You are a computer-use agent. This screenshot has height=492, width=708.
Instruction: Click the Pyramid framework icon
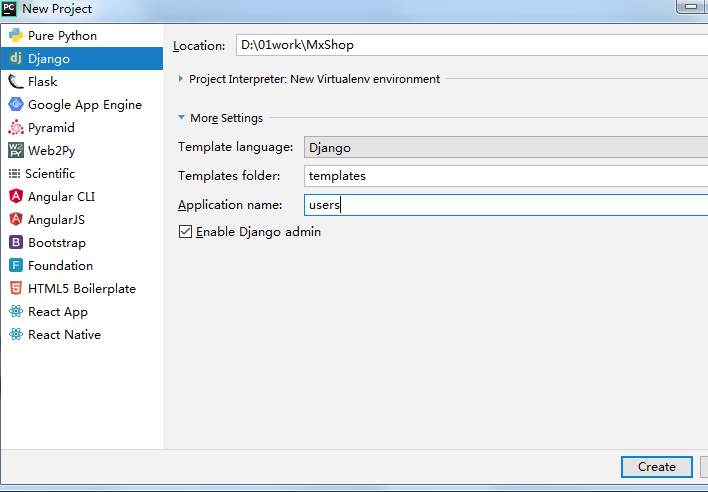click(16, 128)
